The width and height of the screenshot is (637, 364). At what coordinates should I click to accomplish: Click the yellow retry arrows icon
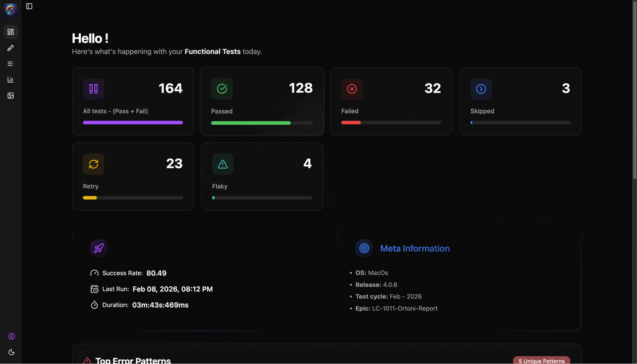94,164
